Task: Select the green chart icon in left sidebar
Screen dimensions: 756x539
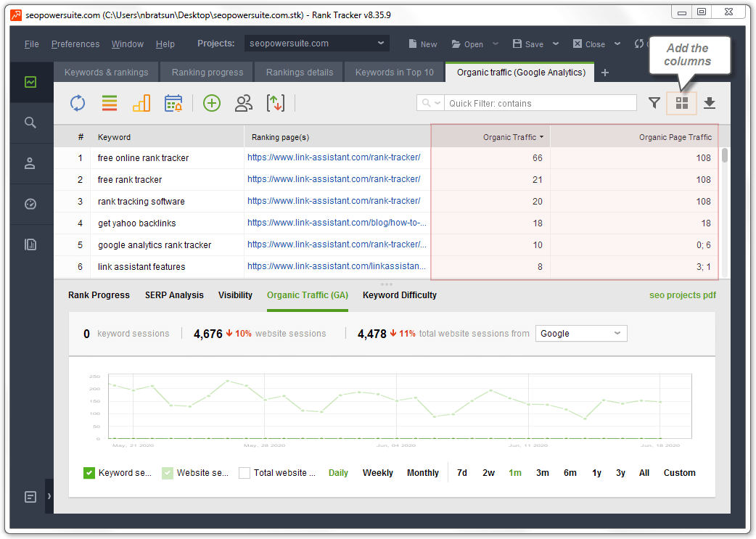Action: (x=30, y=82)
